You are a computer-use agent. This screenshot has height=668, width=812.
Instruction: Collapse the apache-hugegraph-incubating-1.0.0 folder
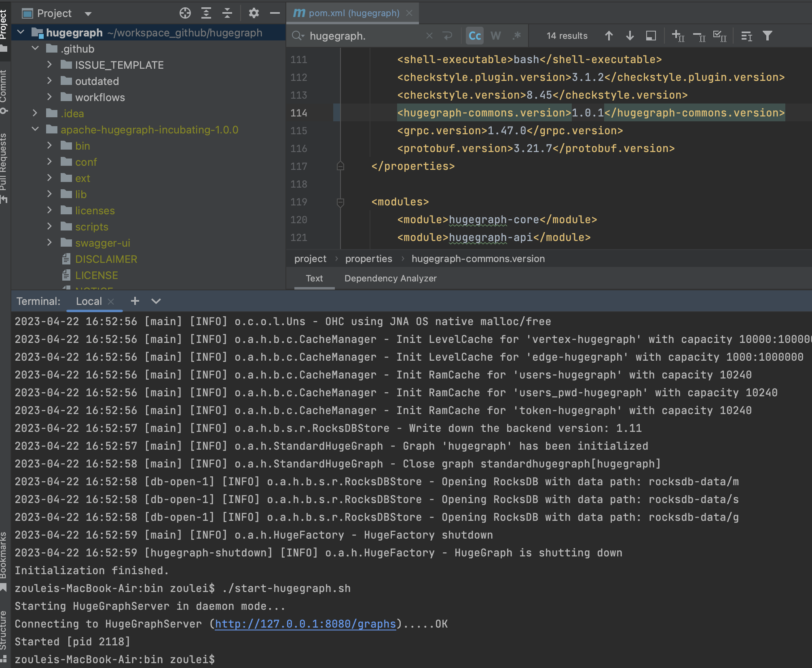[x=35, y=129]
